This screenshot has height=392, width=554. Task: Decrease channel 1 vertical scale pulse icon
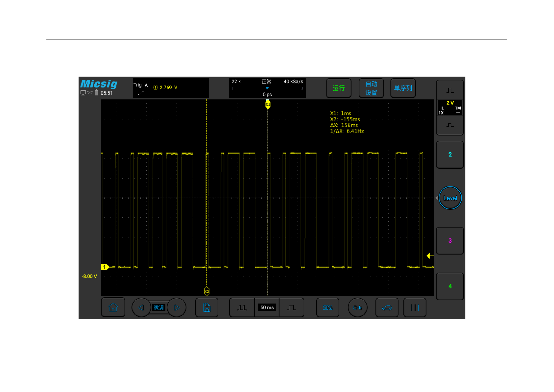(x=450, y=125)
